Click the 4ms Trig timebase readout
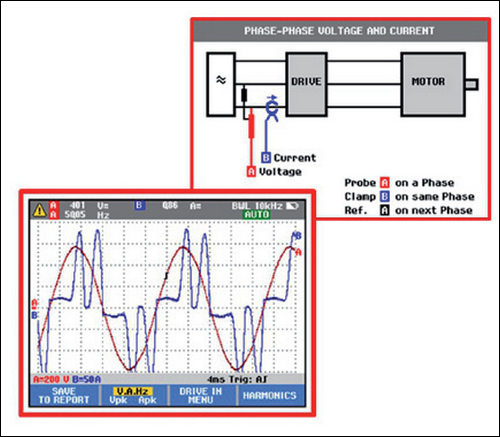The width and height of the screenshot is (500, 437). pyautogui.click(x=237, y=379)
